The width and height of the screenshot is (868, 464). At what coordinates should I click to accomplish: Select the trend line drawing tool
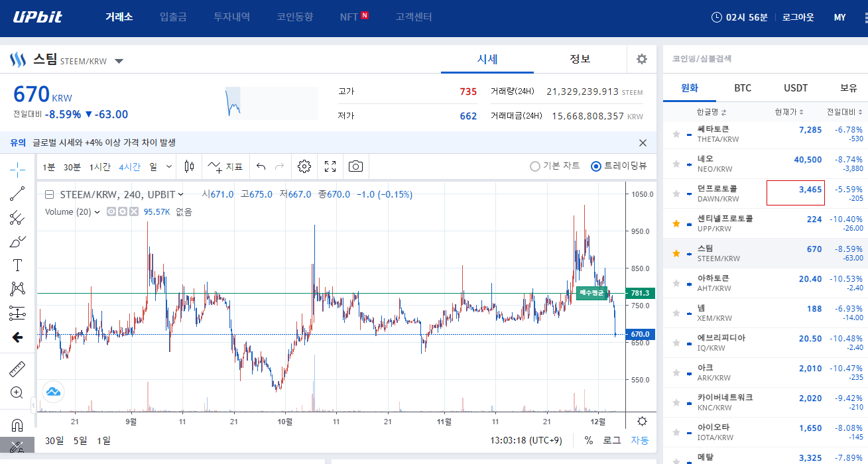tap(17, 194)
